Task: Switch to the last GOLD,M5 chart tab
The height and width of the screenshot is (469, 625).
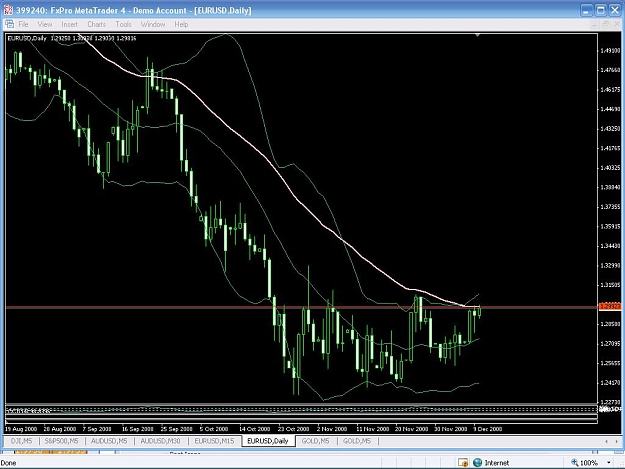Action: pos(357,441)
